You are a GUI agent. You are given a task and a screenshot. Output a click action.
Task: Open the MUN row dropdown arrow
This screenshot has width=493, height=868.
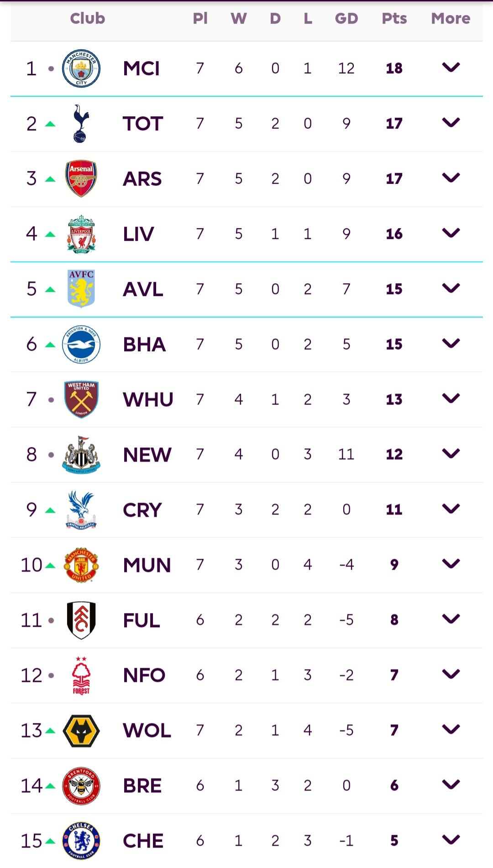pos(451,564)
